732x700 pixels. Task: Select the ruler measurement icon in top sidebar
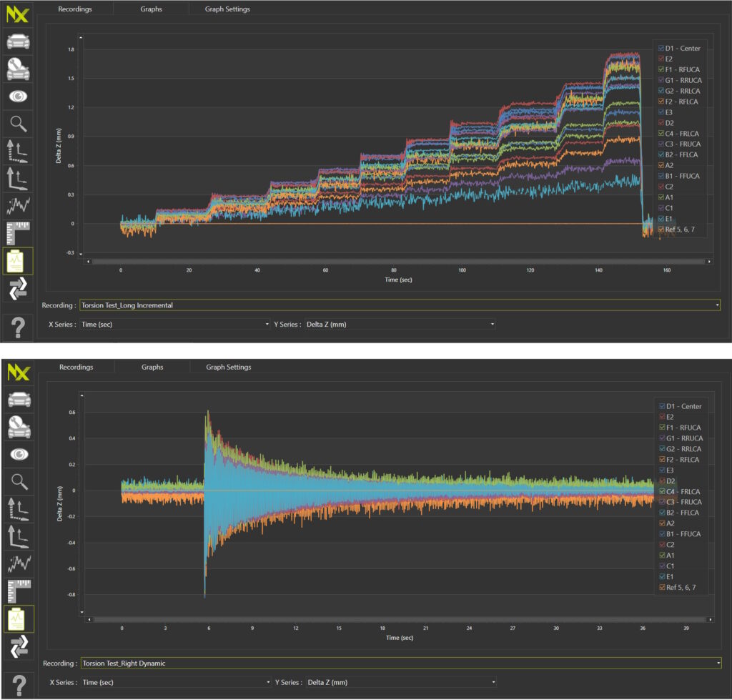pos(18,235)
